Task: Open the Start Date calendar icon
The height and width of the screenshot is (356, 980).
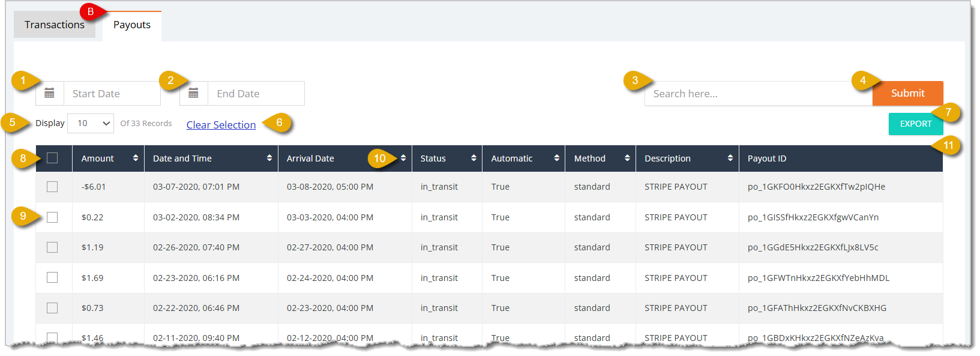Action: click(50, 94)
